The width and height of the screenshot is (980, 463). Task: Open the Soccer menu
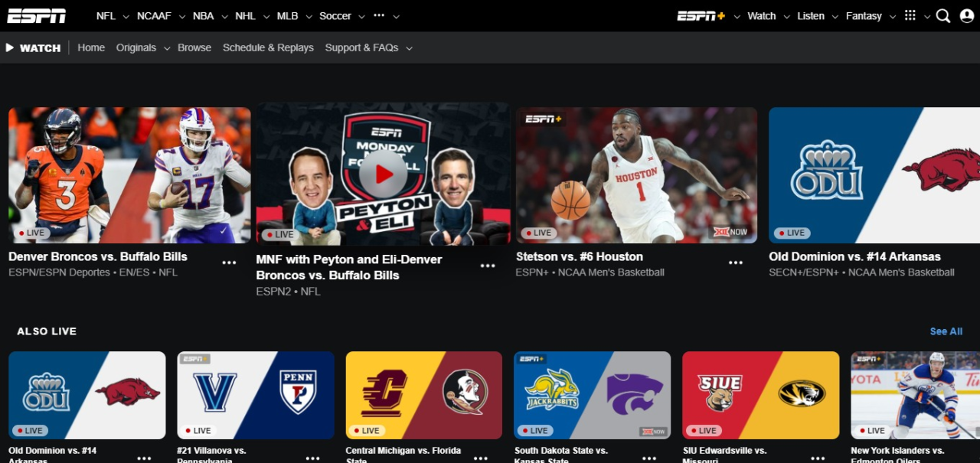pyautogui.click(x=335, y=16)
